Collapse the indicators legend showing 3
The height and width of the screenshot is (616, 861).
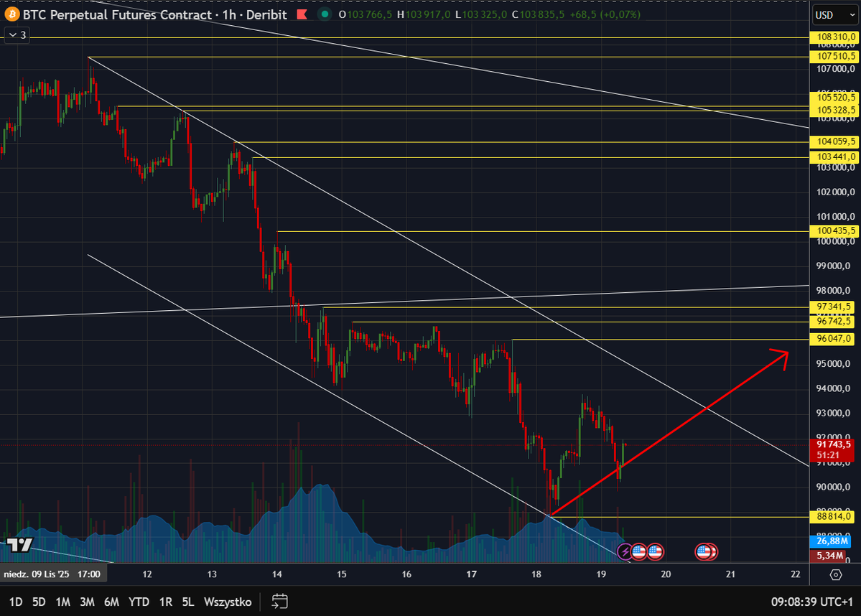pos(17,35)
